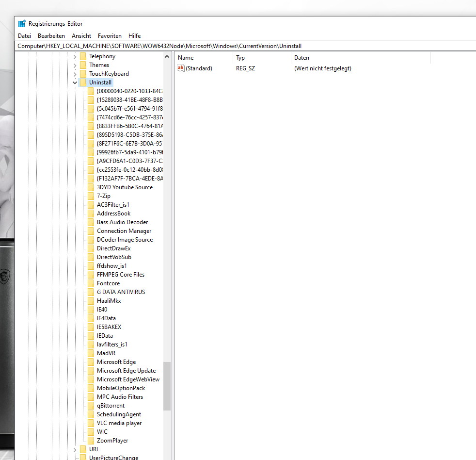Expand the Telephony key

[75, 56]
